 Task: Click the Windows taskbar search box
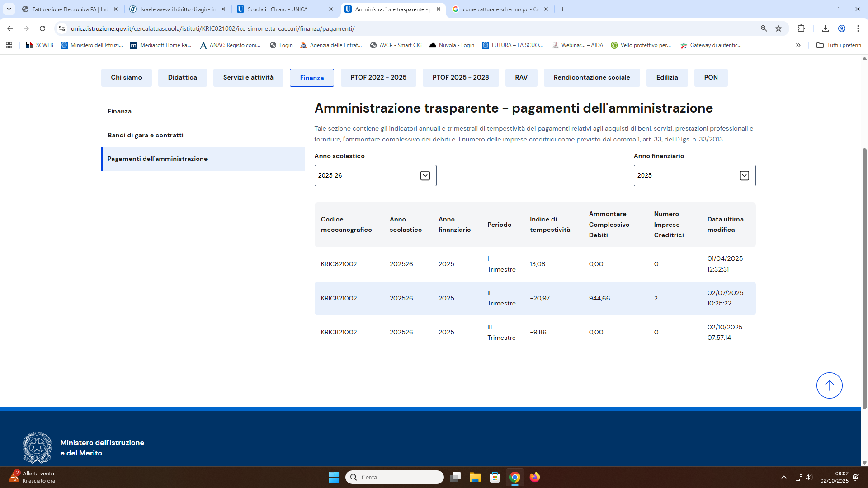coord(394,477)
